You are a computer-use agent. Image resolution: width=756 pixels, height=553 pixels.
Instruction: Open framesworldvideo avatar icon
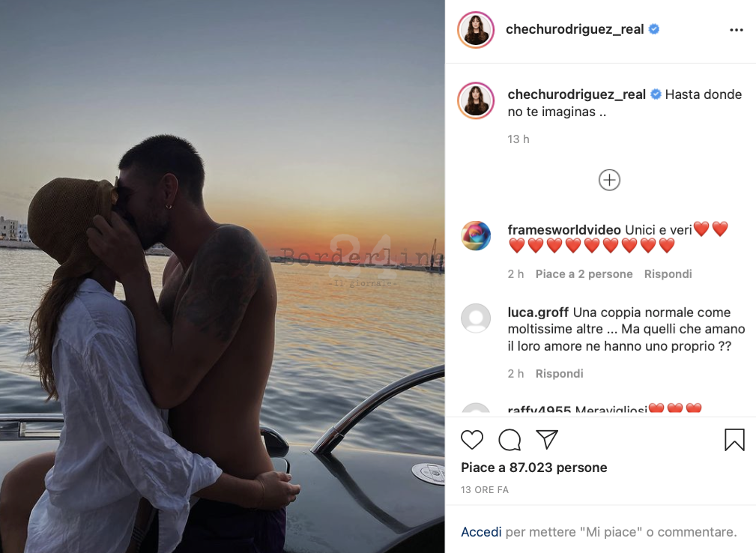[476, 236]
